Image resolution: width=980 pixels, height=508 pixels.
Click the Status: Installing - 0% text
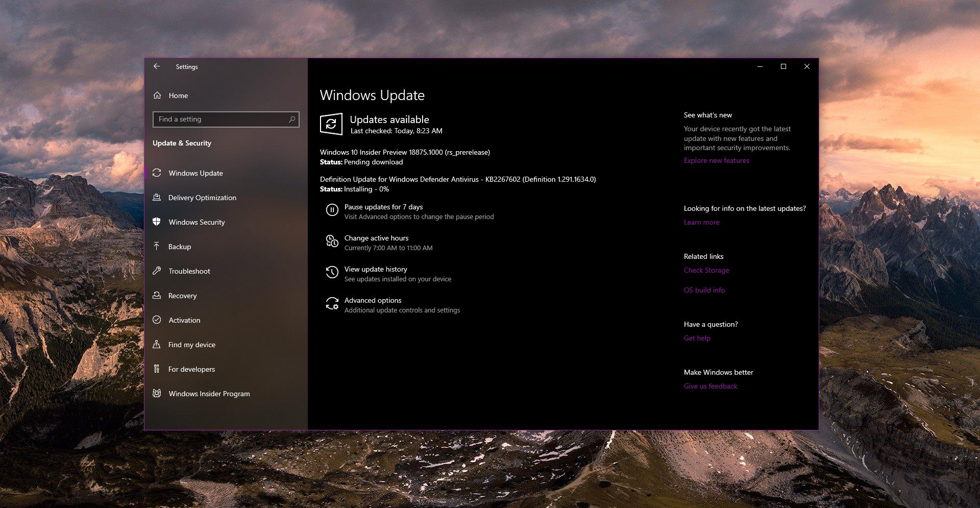coord(354,189)
